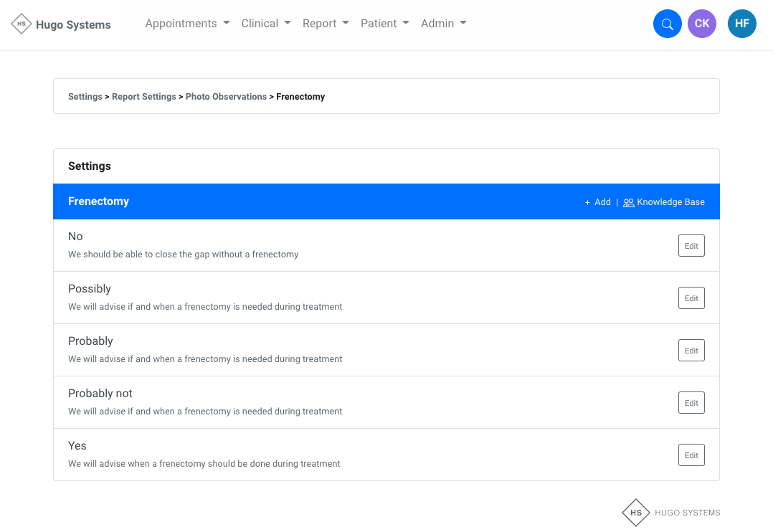Expand the Report dropdown menu
773x532 pixels.
pyautogui.click(x=326, y=24)
